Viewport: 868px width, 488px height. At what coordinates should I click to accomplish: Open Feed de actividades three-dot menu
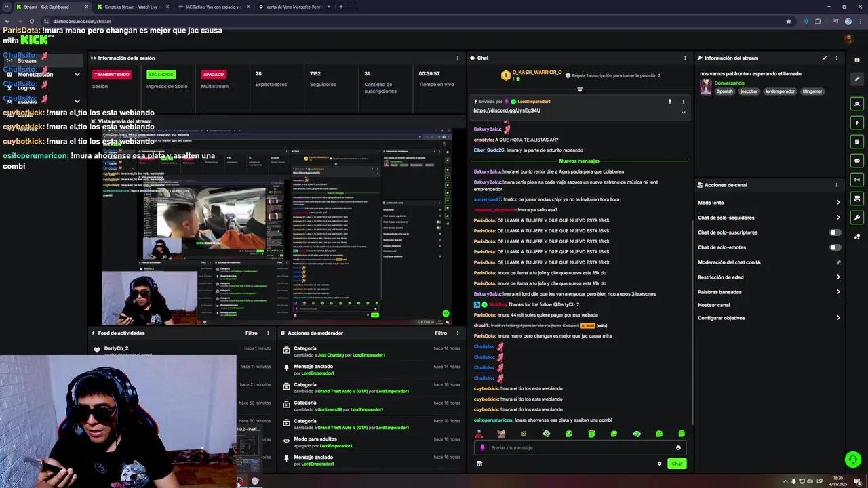click(268, 333)
